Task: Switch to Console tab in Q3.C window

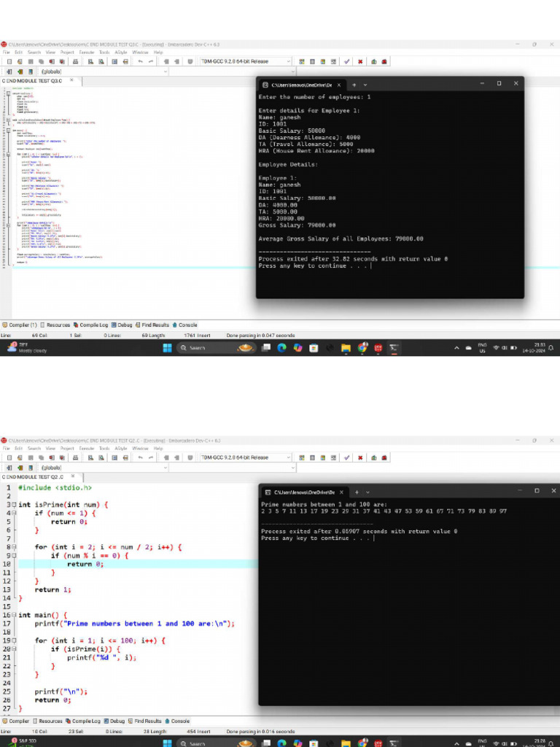Action: (x=184, y=325)
